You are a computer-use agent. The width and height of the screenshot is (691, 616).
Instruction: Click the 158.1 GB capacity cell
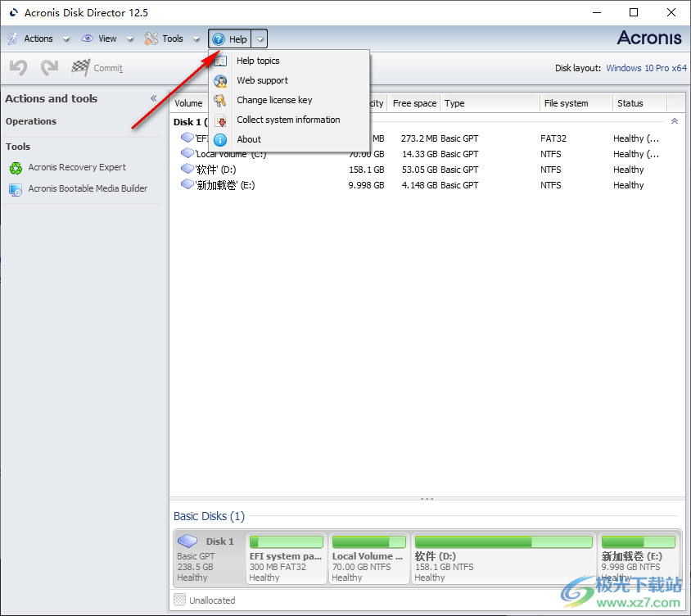tap(367, 170)
